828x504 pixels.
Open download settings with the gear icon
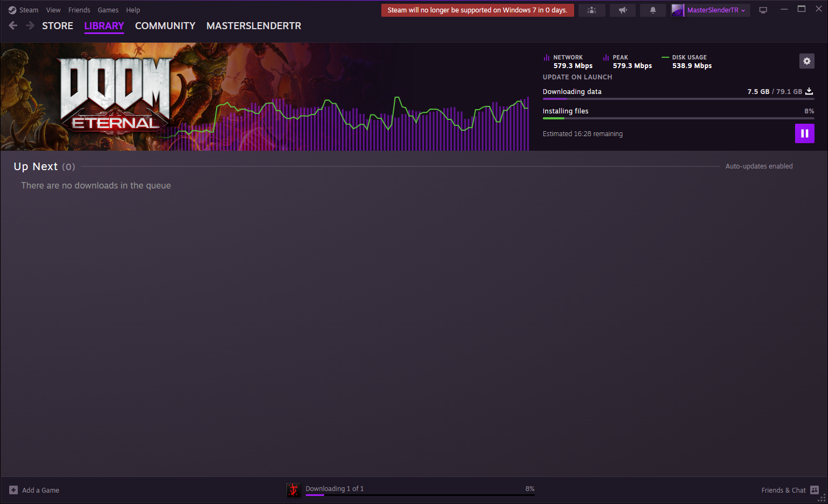coord(807,61)
